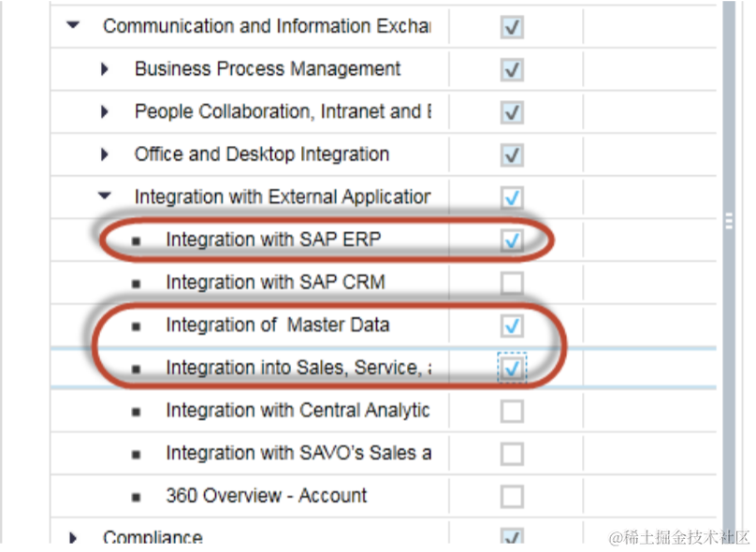Image resolution: width=756 pixels, height=552 pixels.
Task: Select 'Integration with SAP ERP' row text
Action: point(273,240)
